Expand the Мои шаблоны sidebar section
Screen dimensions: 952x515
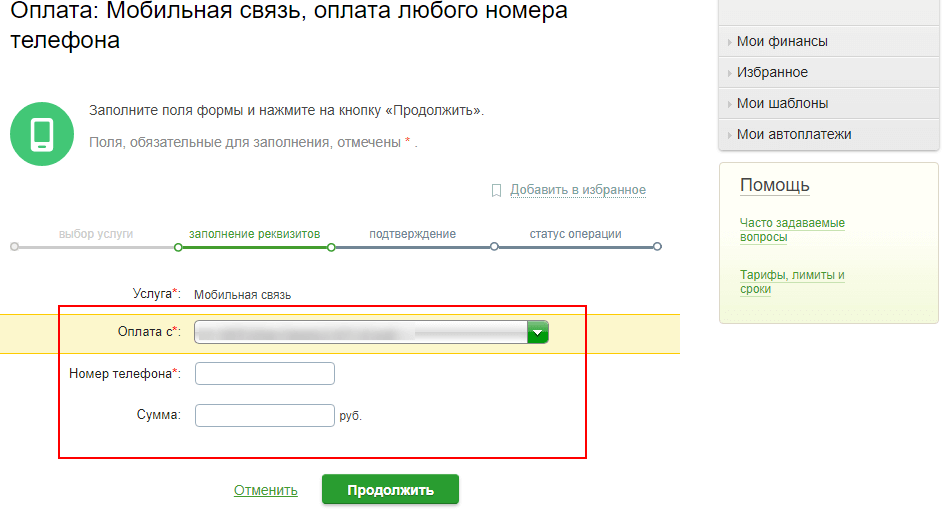(x=782, y=103)
